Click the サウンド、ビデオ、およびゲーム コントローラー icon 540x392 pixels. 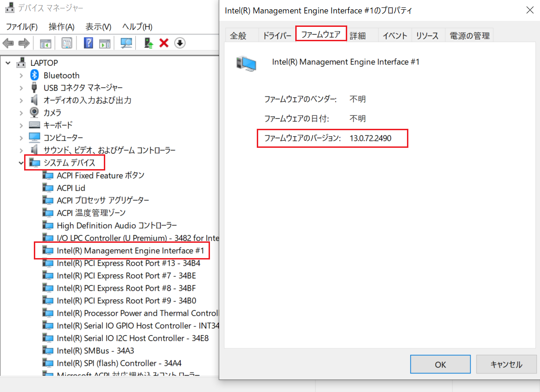point(34,150)
